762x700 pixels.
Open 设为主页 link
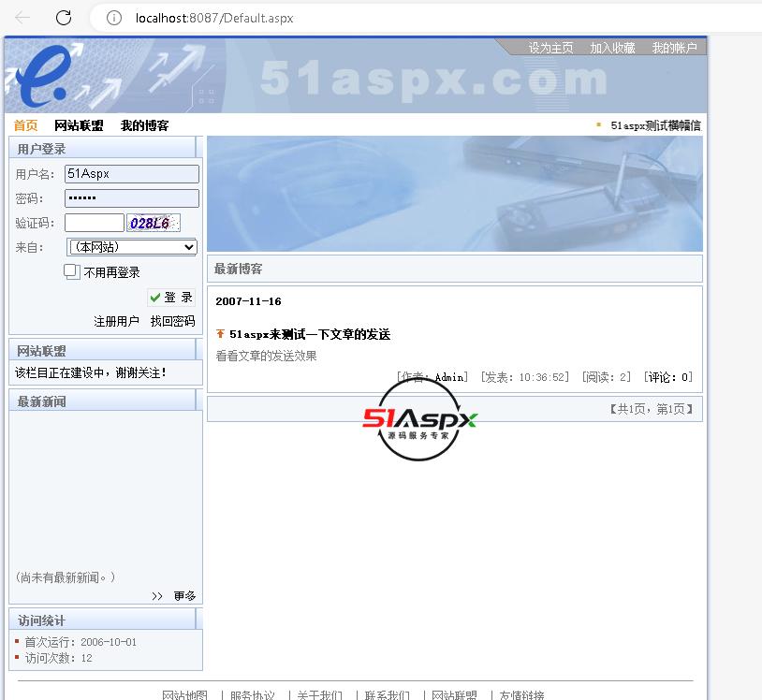[550, 48]
